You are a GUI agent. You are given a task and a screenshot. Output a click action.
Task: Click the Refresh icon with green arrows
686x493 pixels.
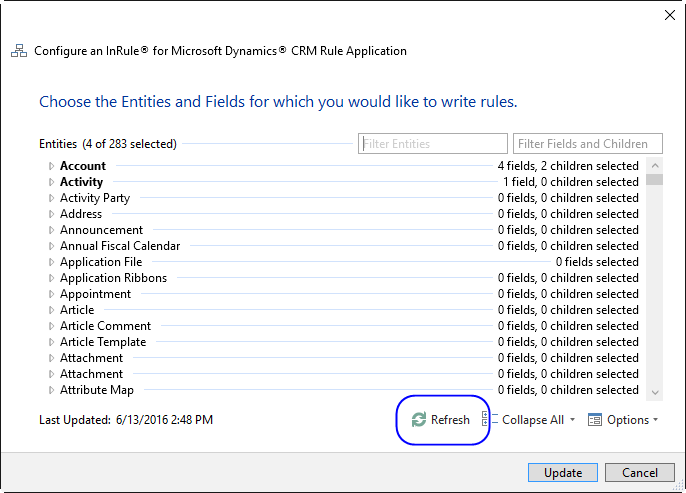pos(419,420)
